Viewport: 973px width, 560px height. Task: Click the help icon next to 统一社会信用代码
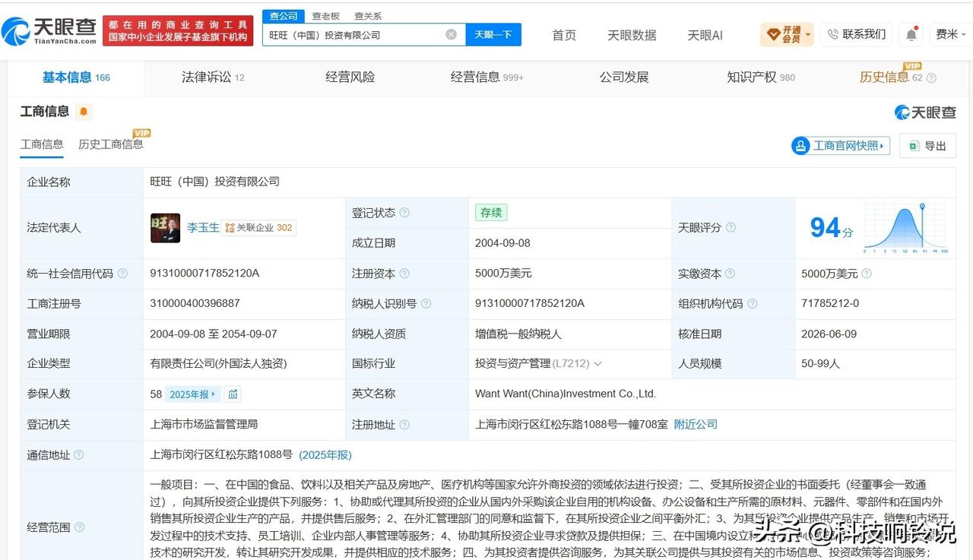(x=122, y=274)
